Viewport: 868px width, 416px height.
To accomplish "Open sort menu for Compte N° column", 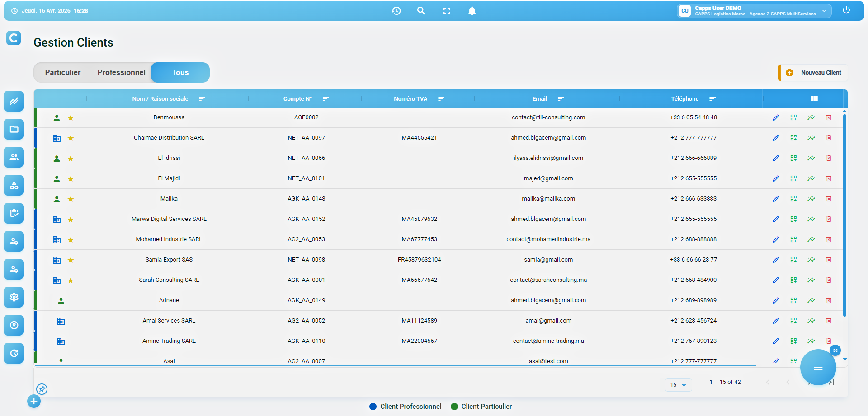I will [325, 99].
